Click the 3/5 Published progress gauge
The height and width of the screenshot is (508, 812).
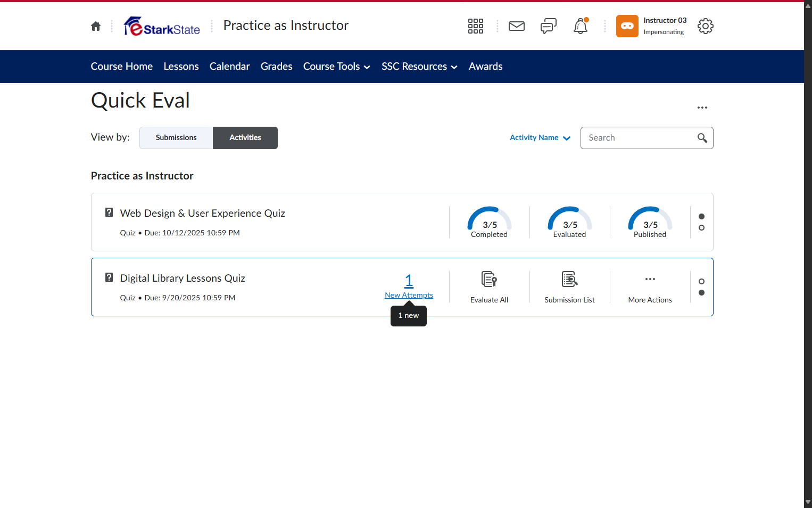[x=650, y=222]
